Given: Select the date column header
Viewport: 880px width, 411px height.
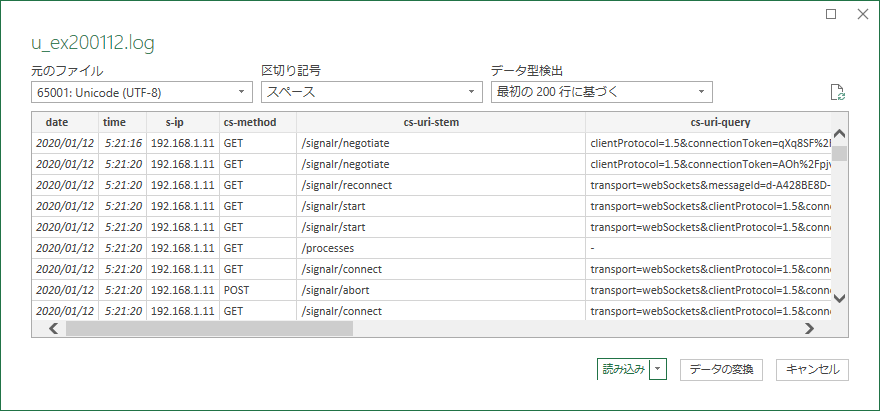Looking at the screenshot, I should click(x=65, y=122).
